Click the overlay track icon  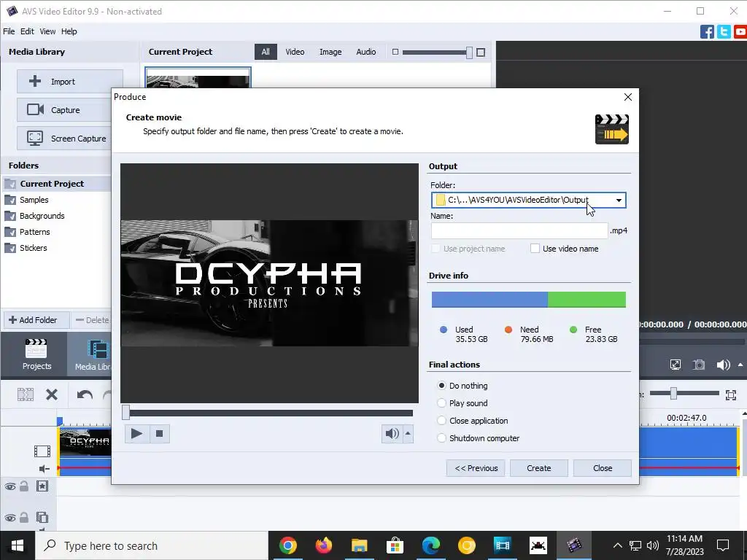[x=42, y=517]
